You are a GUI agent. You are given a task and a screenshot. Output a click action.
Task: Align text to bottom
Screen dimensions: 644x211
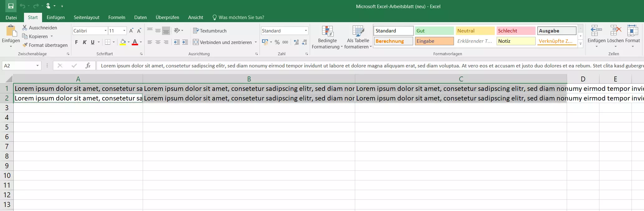point(166,31)
